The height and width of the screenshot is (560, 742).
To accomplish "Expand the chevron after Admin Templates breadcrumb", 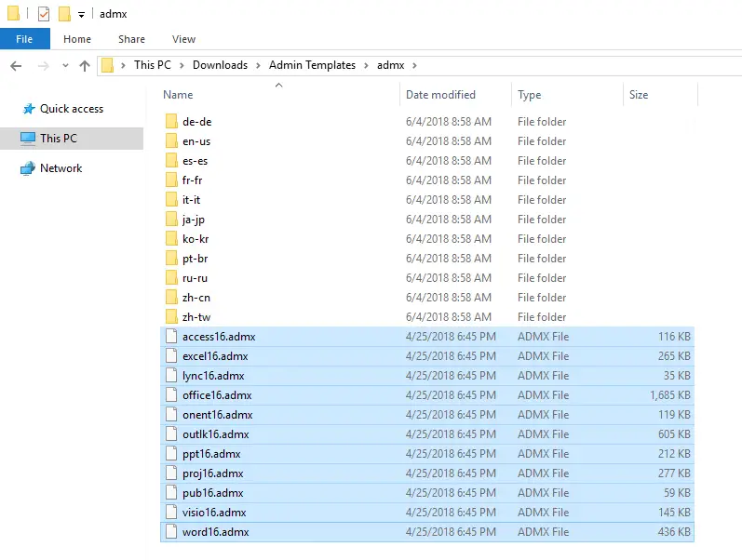I will point(366,65).
